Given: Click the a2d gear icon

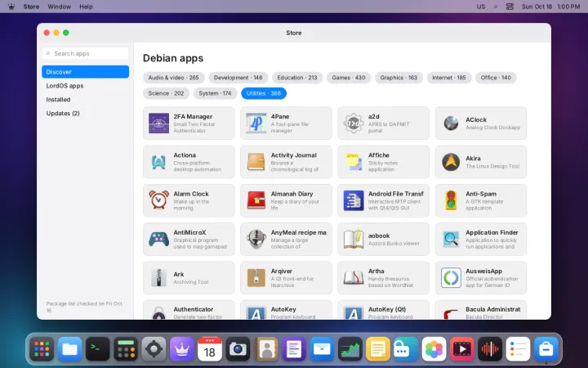Looking at the screenshot, I should 354,123.
